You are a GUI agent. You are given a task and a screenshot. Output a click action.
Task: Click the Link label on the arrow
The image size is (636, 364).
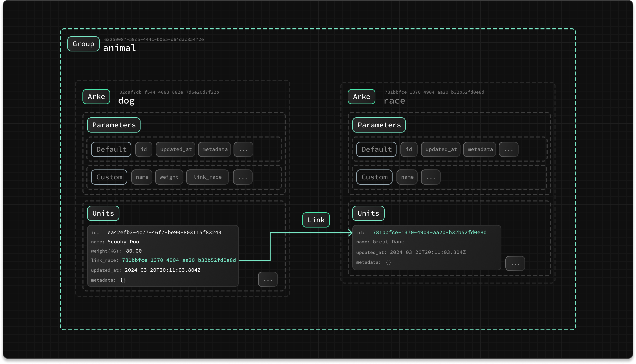click(316, 220)
